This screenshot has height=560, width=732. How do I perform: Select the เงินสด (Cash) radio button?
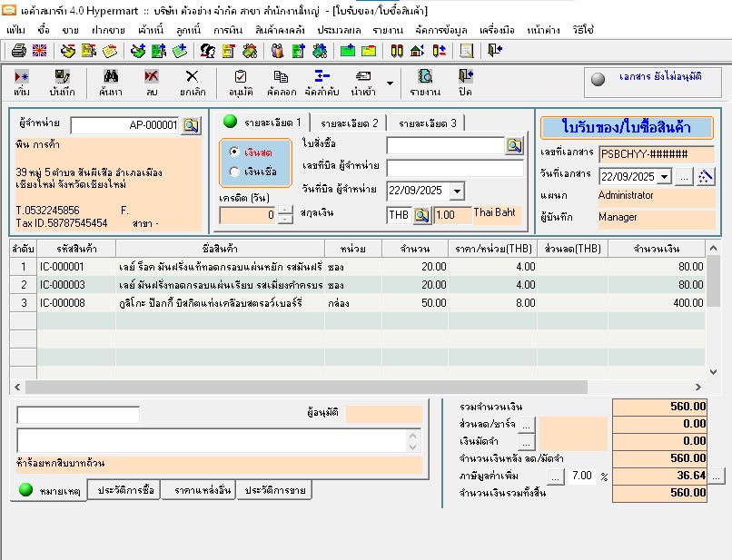coord(235,152)
